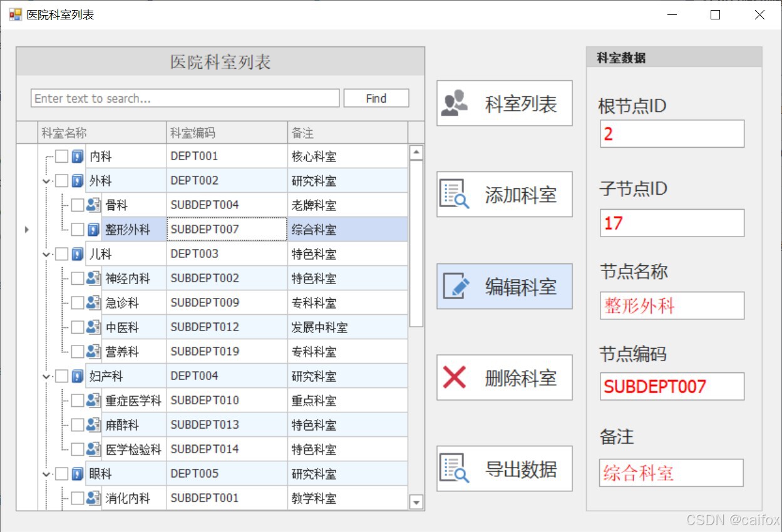Click the 科室名称 column header
Image resolution: width=782 pixels, height=532 pixels.
[102, 133]
